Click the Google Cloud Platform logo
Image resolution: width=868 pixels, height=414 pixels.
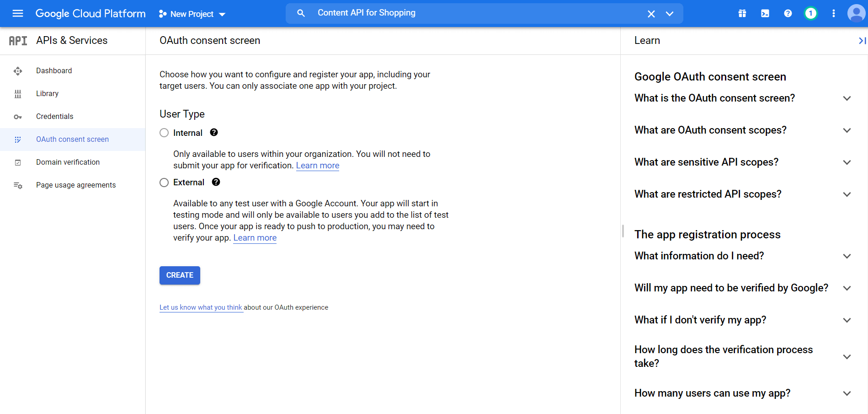pos(91,14)
